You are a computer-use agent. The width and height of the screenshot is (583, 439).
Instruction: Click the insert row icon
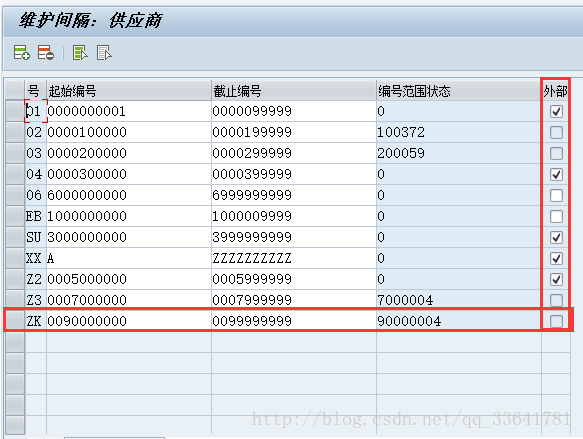click(22, 53)
